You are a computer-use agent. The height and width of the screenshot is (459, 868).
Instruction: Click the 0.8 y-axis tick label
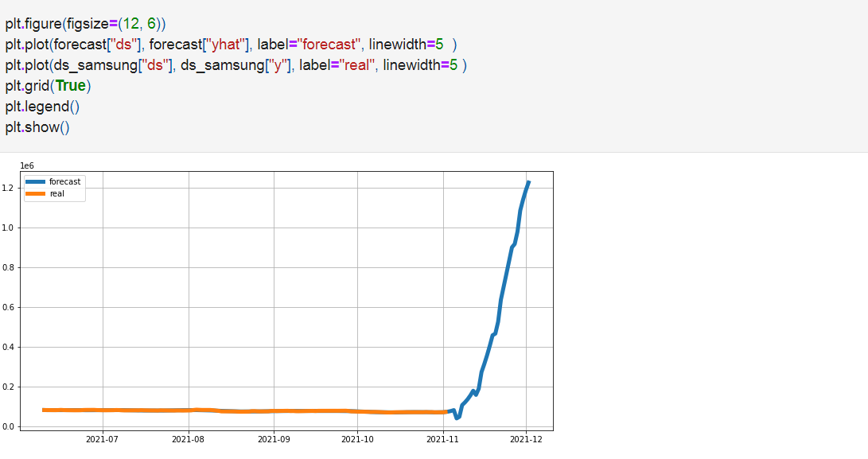7,267
